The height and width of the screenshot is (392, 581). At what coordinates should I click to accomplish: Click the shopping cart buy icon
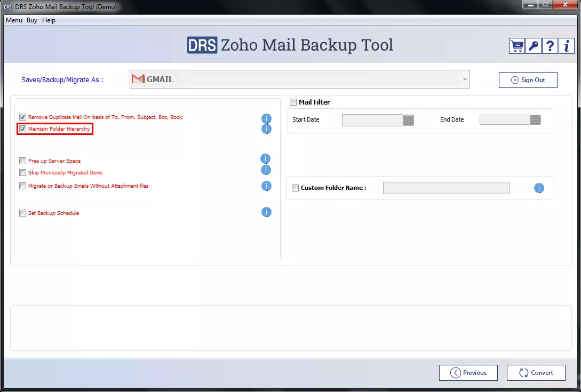tap(517, 46)
